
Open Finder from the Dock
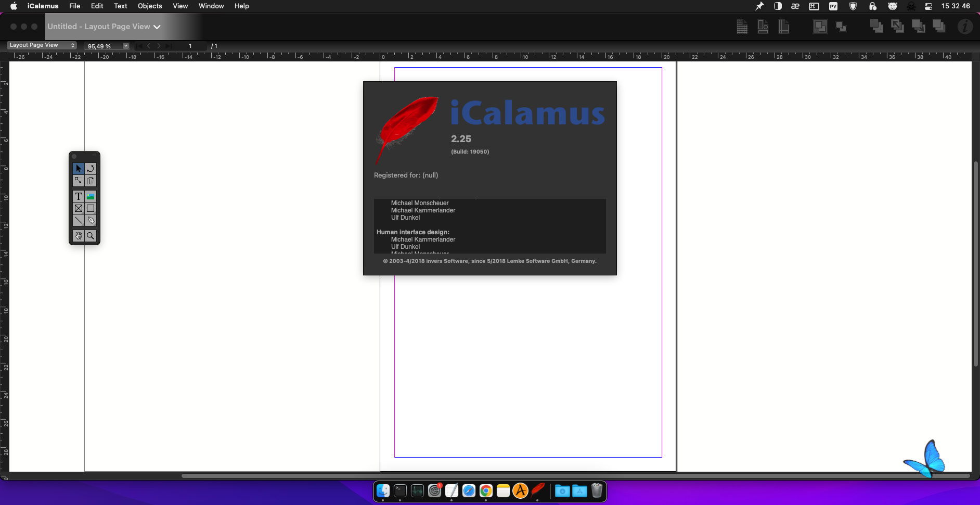[x=383, y=491]
